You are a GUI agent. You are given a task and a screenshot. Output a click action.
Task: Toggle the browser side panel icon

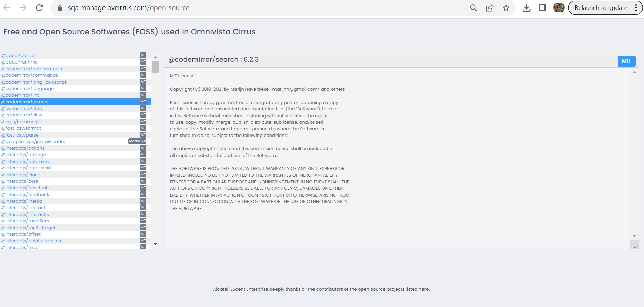543,8
